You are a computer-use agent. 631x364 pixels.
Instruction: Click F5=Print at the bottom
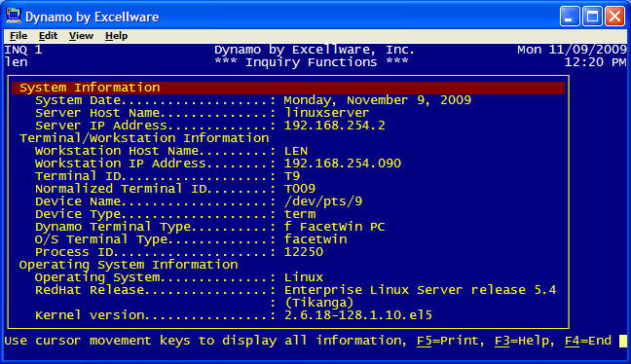click(x=448, y=341)
